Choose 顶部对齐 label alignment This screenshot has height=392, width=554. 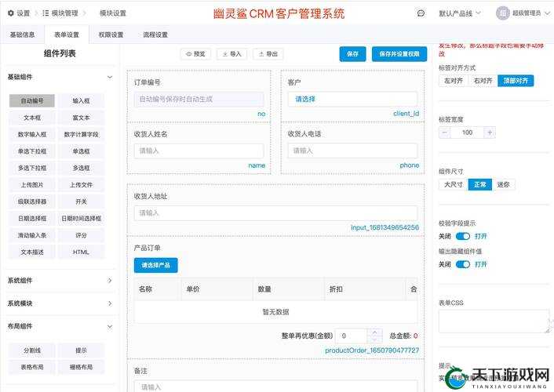tap(516, 81)
